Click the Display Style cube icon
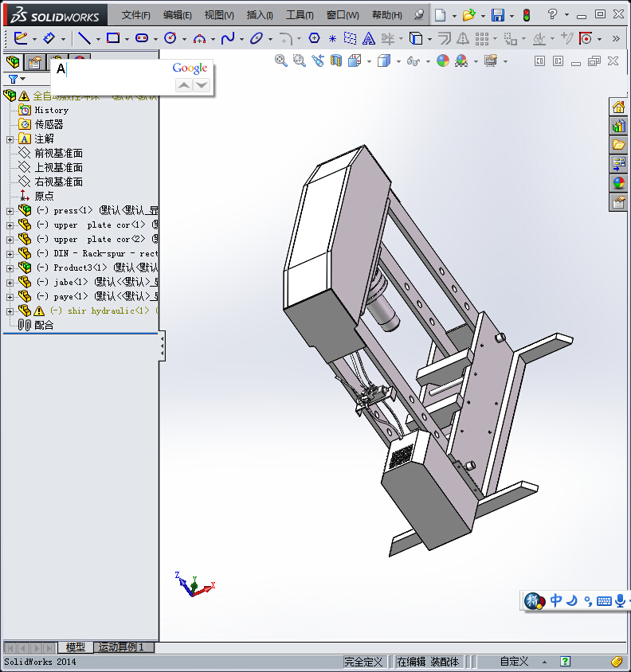Image resolution: width=631 pixels, height=672 pixels. (x=384, y=61)
